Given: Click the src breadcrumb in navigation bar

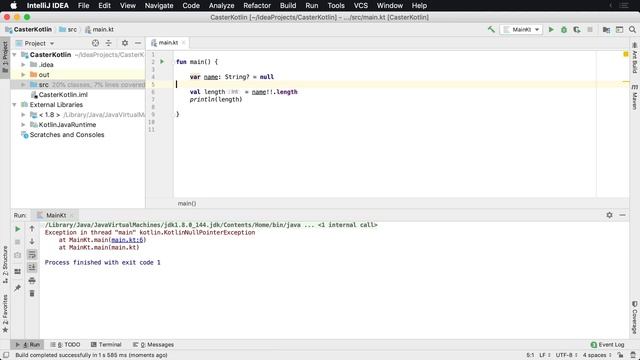Looking at the screenshot, I should tap(68, 29).
